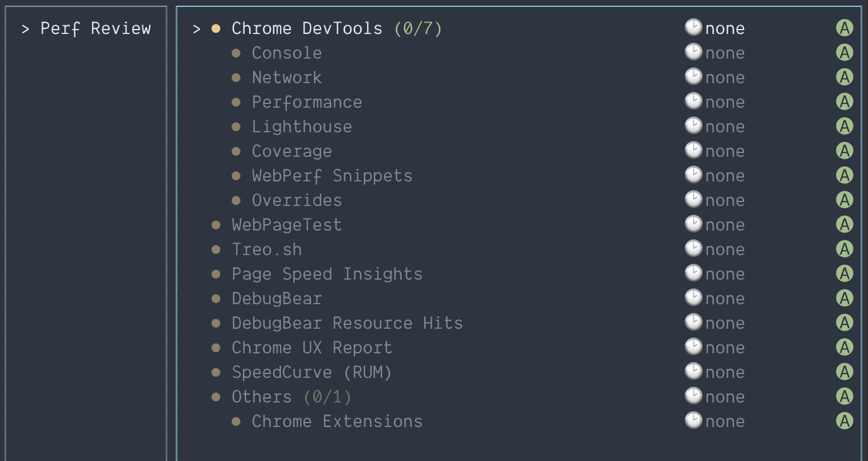Click the green A badge in Coverage row

844,151
